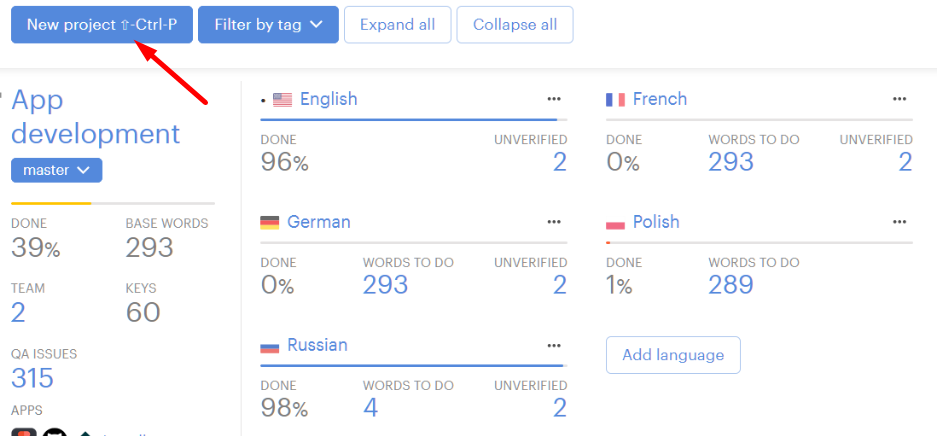Open the three-dots menu for English
950x436 pixels.
[x=554, y=99]
